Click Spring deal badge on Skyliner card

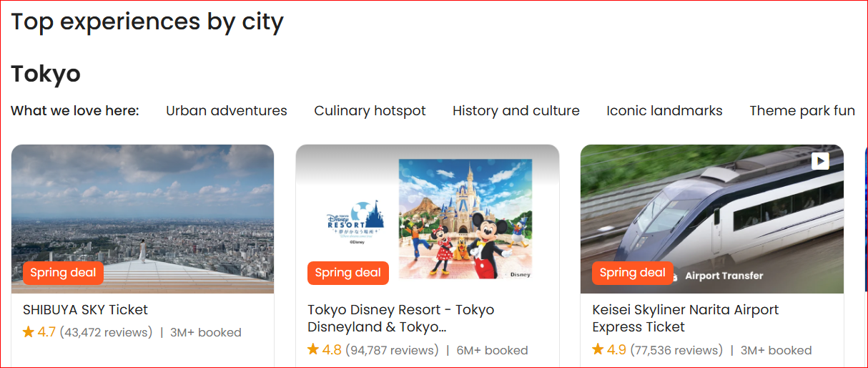tap(633, 273)
